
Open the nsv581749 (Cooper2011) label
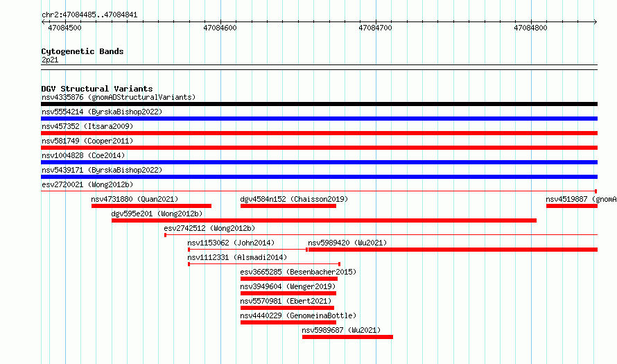click(x=87, y=141)
